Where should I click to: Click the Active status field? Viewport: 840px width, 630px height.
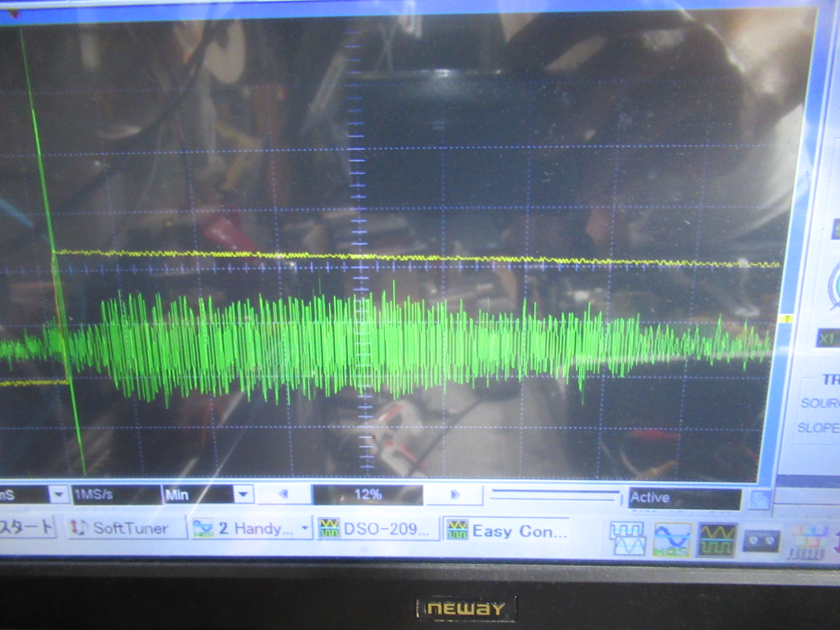pos(684,498)
